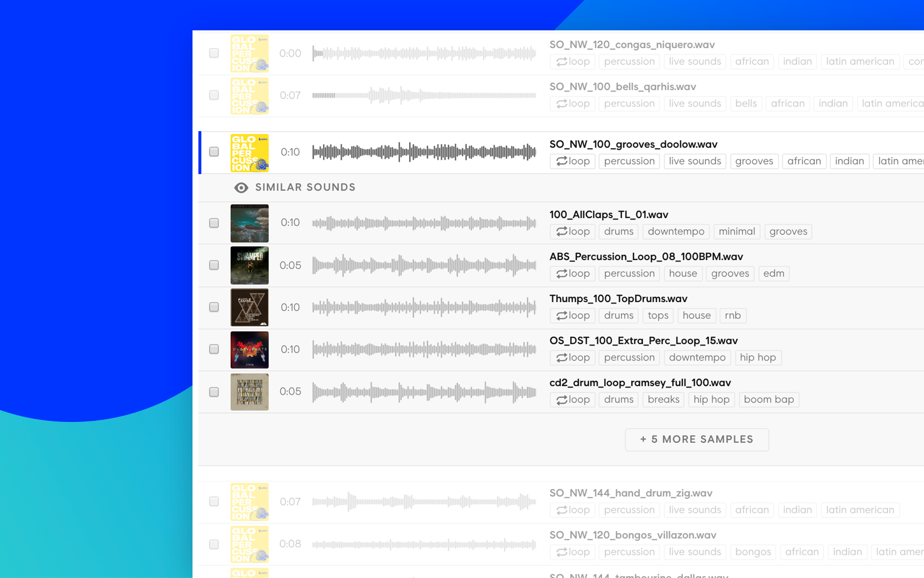The image size is (924, 578).
Task: Seek within the grooves_doolow waveform
Action: (x=423, y=152)
